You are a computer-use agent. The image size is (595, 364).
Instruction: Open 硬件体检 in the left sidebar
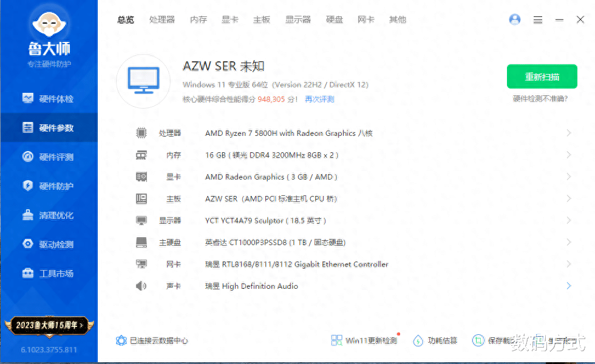coord(49,99)
